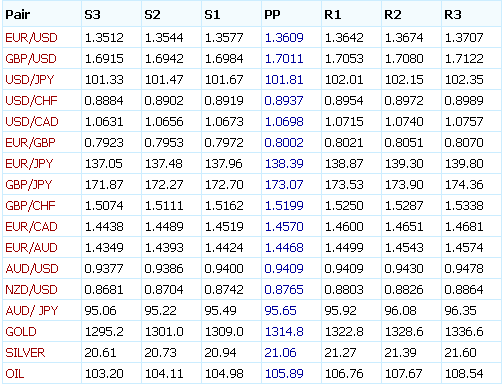This screenshot has width=504, height=389.
Task: Select the SILVER row link
Action: (x=25, y=353)
